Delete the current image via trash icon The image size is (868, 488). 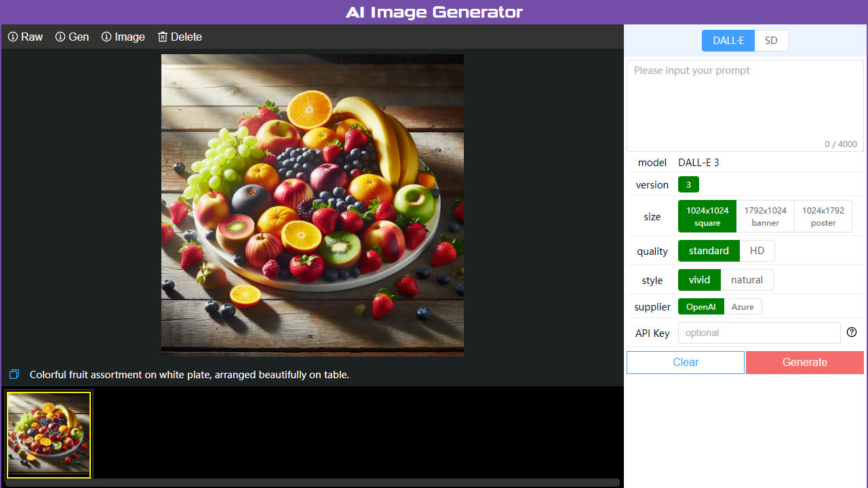click(162, 37)
